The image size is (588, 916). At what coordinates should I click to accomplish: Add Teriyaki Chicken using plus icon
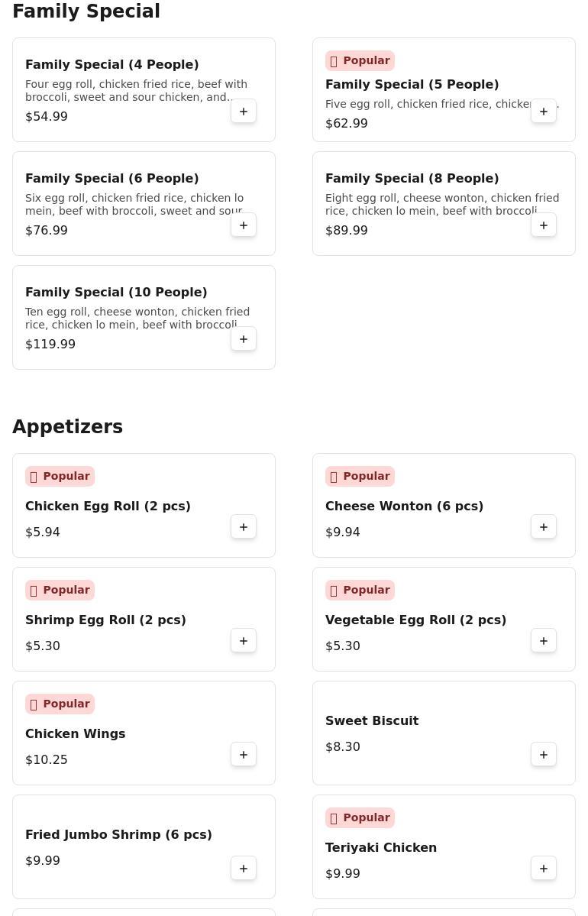coord(544,869)
